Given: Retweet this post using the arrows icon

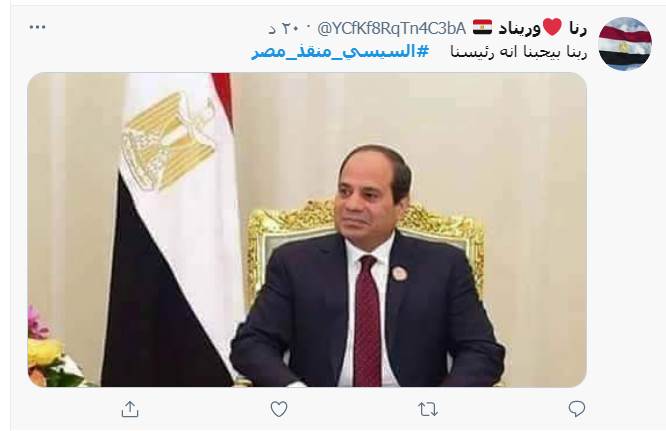Looking at the screenshot, I should pos(428,409).
